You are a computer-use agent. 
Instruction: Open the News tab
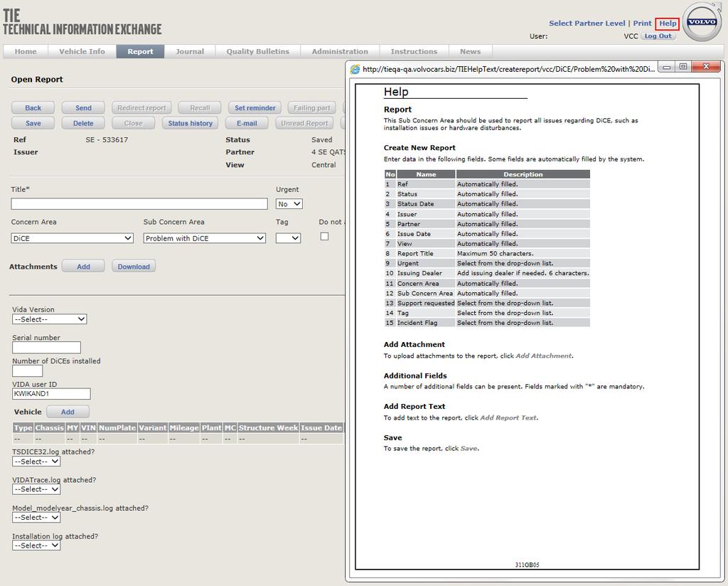click(x=471, y=51)
